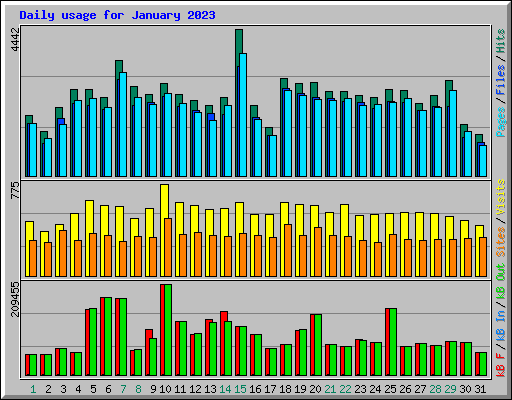
Task: Click day 2 on the x-axis
Action: click(48, 389)
